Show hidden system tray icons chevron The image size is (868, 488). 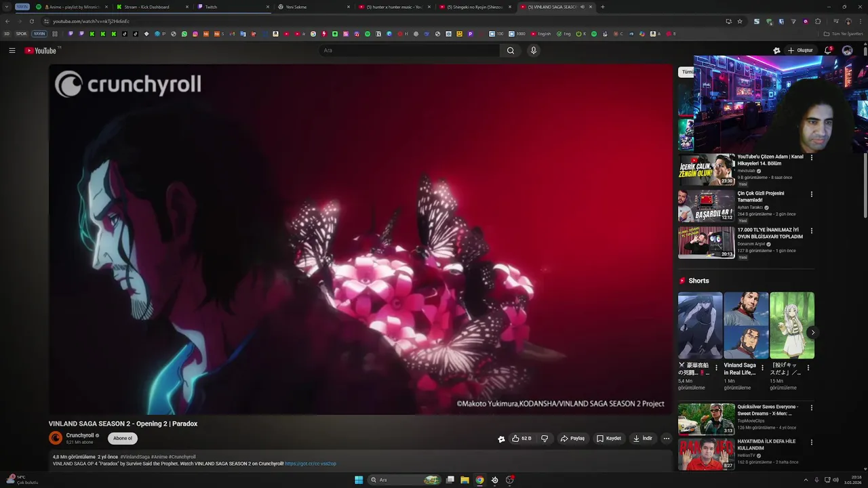click(x=807, y=480)
